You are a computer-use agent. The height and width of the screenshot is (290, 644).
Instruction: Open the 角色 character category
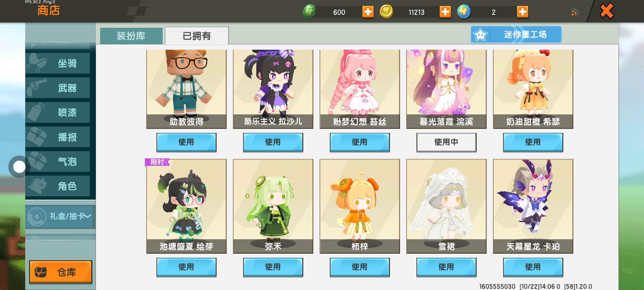[58, 186]
